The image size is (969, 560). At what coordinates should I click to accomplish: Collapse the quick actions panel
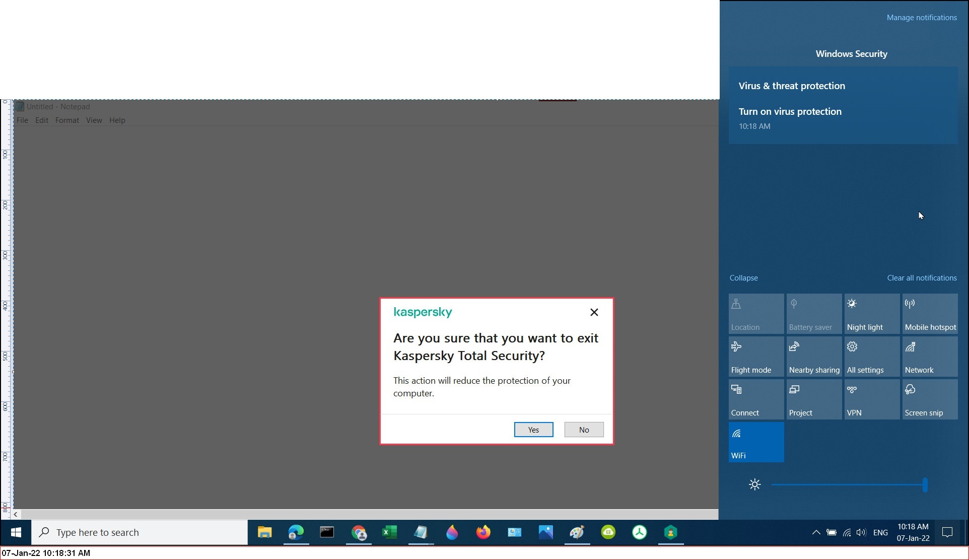743,278
